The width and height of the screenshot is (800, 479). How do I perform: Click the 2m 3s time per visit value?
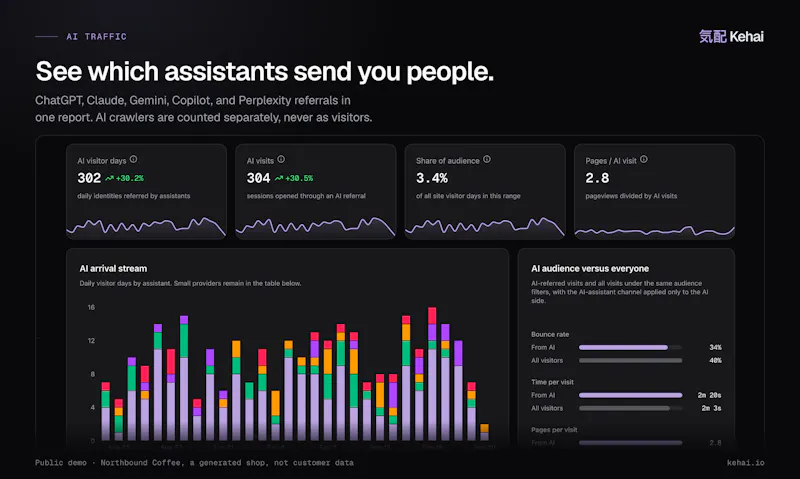(711, 409)
